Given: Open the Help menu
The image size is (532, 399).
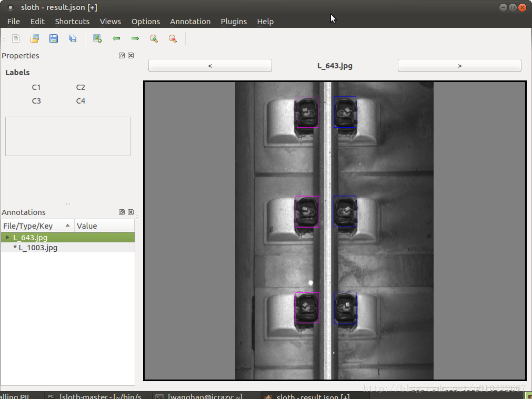Looking at the screenshot, I should [265, 22].
